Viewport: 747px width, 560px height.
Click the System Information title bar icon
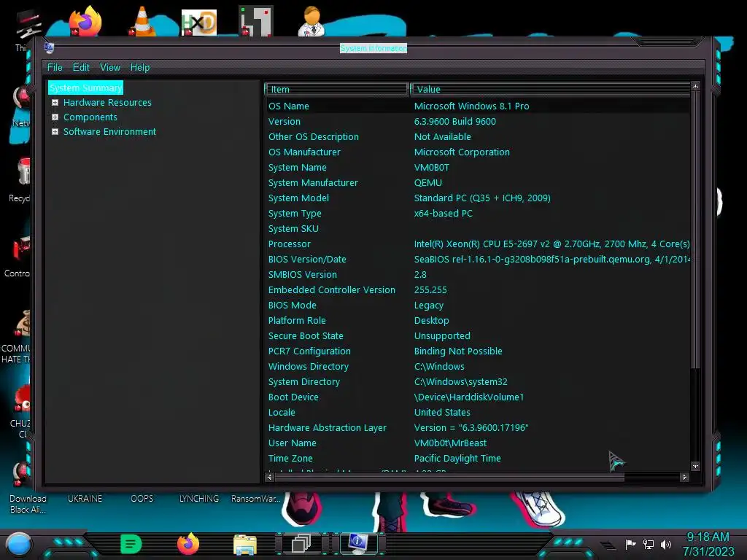[x=49, y=47]
